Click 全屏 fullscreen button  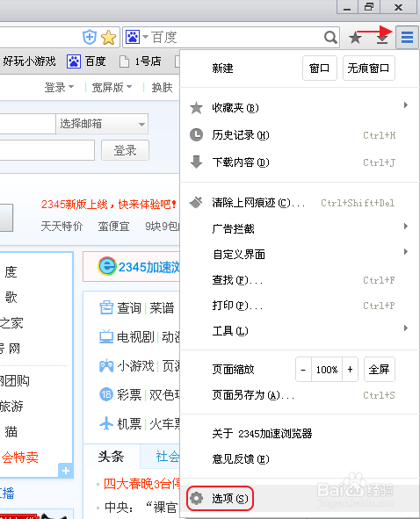coord(380,370)
